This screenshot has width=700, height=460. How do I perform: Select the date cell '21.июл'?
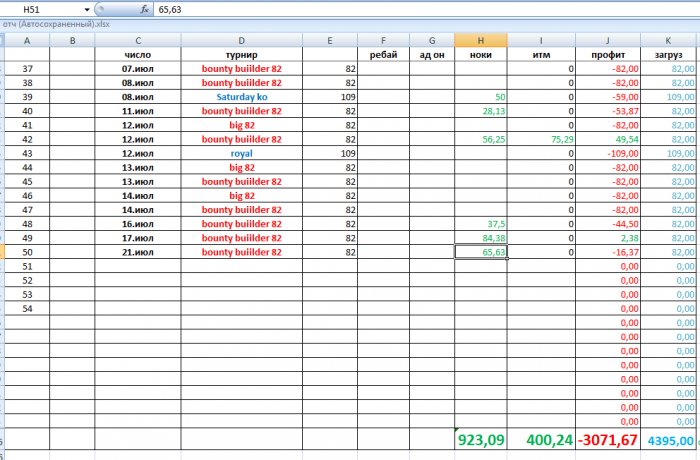coord(138,252)
